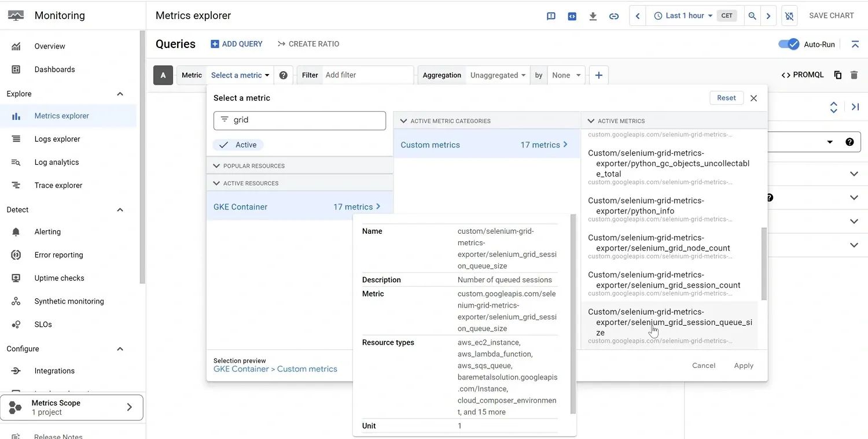Close the Select a metric dialog

[x=753, y=98]
